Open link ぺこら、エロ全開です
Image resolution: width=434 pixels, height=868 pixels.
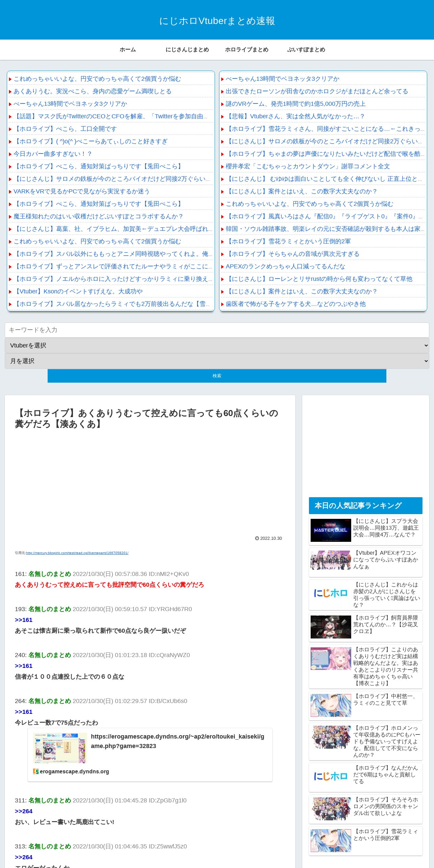click(x=65, y=129)
